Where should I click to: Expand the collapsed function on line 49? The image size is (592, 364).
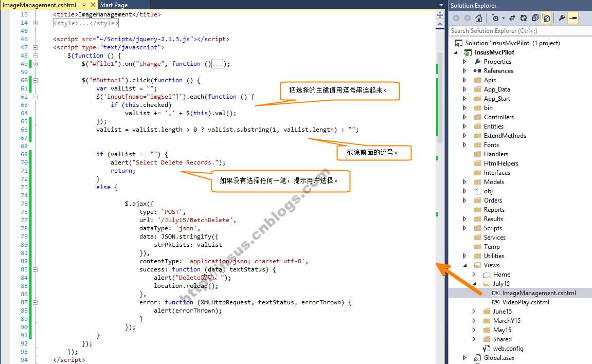35,64
